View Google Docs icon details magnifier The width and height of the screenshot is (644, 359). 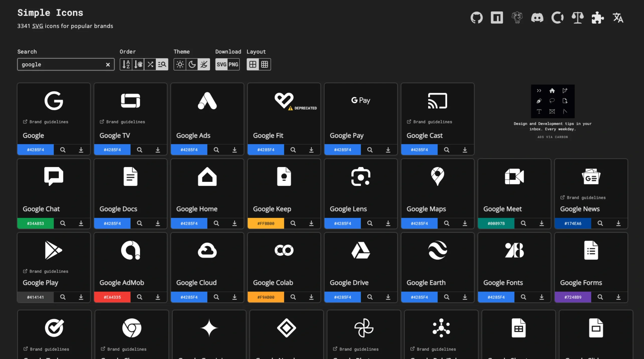click(x=139, y=223)
